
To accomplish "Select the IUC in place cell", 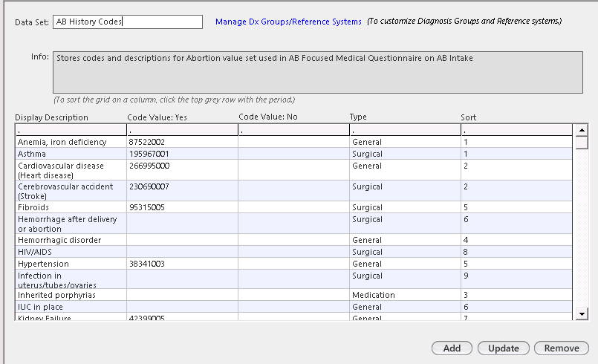I will click(71, 307).
